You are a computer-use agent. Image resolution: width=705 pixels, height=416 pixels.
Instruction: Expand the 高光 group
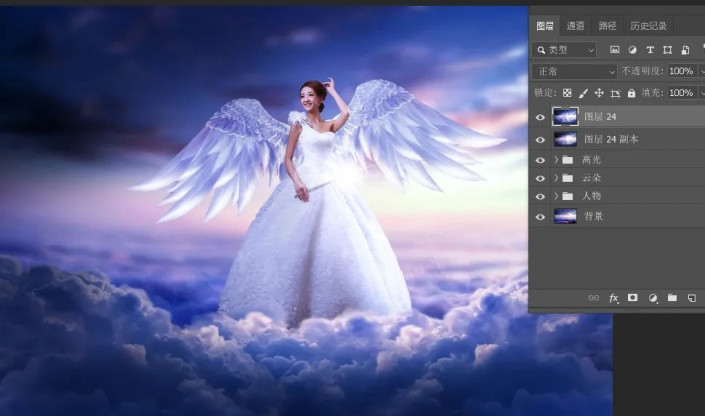pos(556,160)
